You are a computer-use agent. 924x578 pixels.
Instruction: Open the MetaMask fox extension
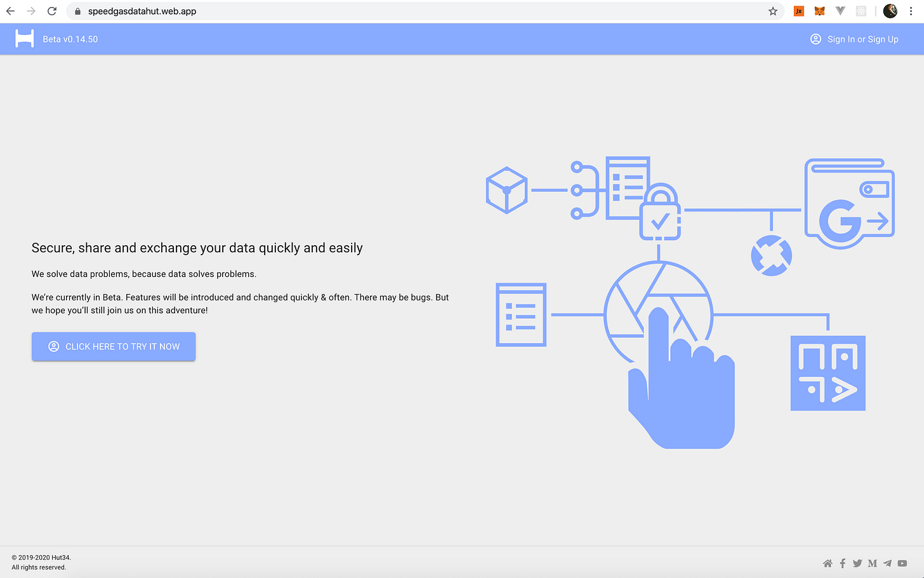click(819, 11)
